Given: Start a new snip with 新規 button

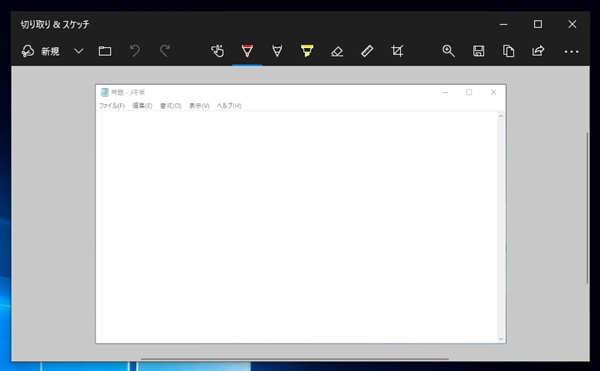Looking at the screenshot, I should pos(41,51).
